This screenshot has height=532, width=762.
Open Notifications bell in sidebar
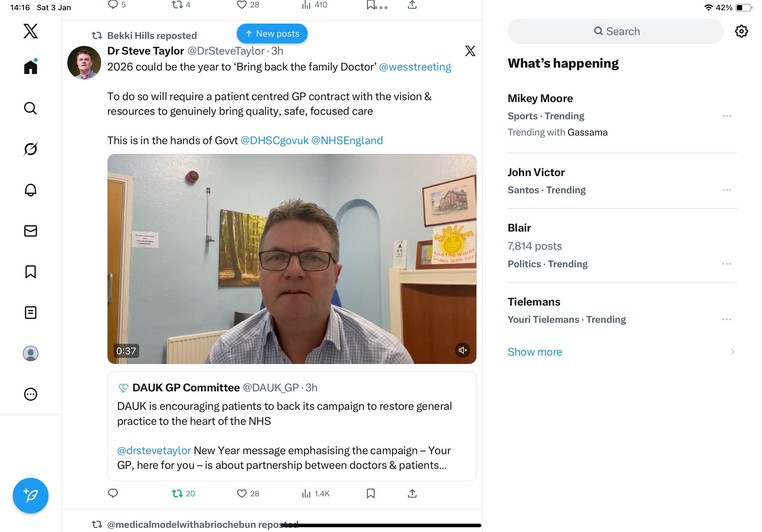click(31, 190)
